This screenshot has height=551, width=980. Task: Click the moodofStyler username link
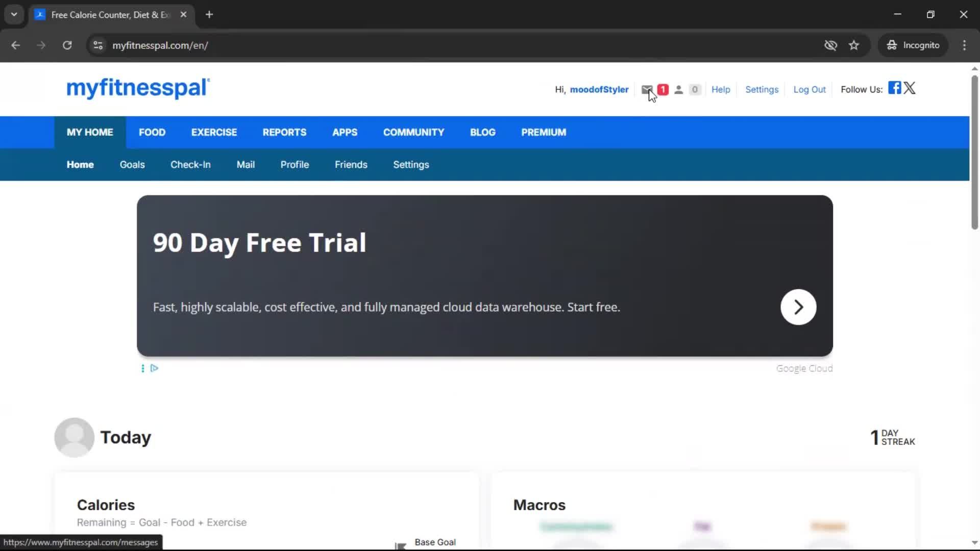pos(599,89)
